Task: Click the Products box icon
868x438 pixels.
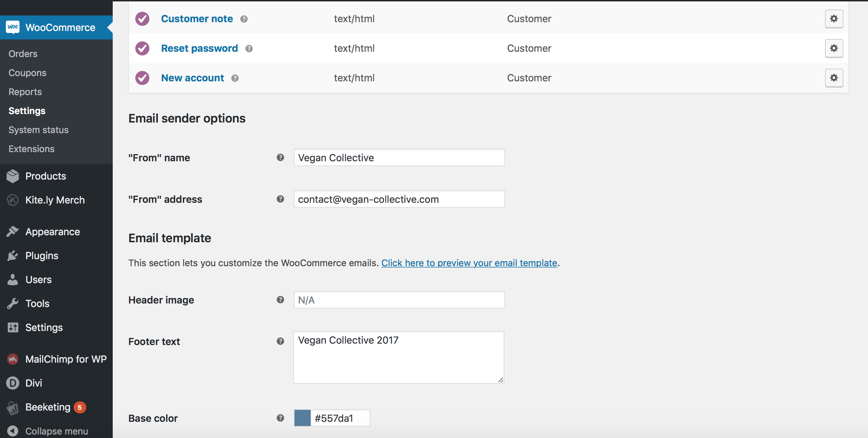Action: tap(13, 176)
